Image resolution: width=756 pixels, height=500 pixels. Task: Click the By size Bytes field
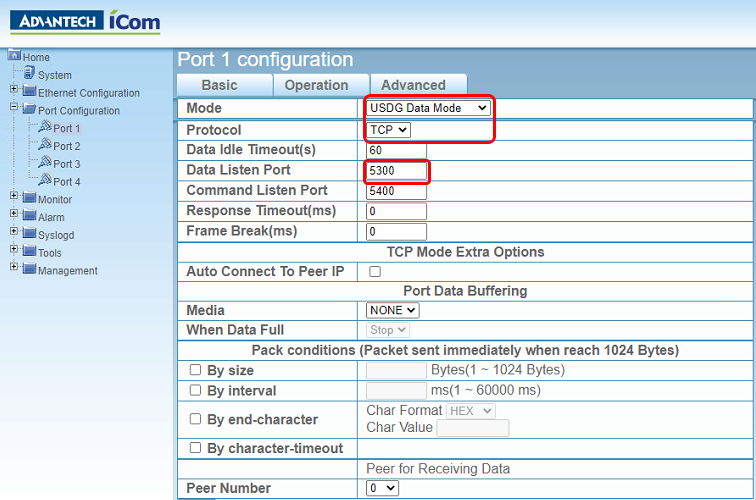coord(396,370)
